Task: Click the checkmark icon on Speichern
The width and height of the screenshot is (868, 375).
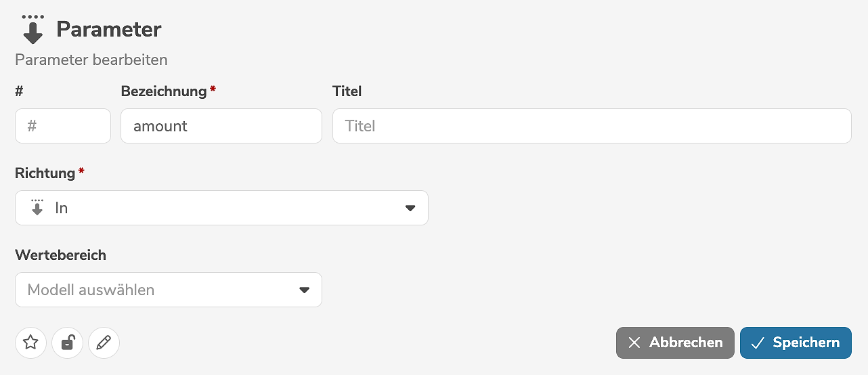Action: (x=758, y=343)
